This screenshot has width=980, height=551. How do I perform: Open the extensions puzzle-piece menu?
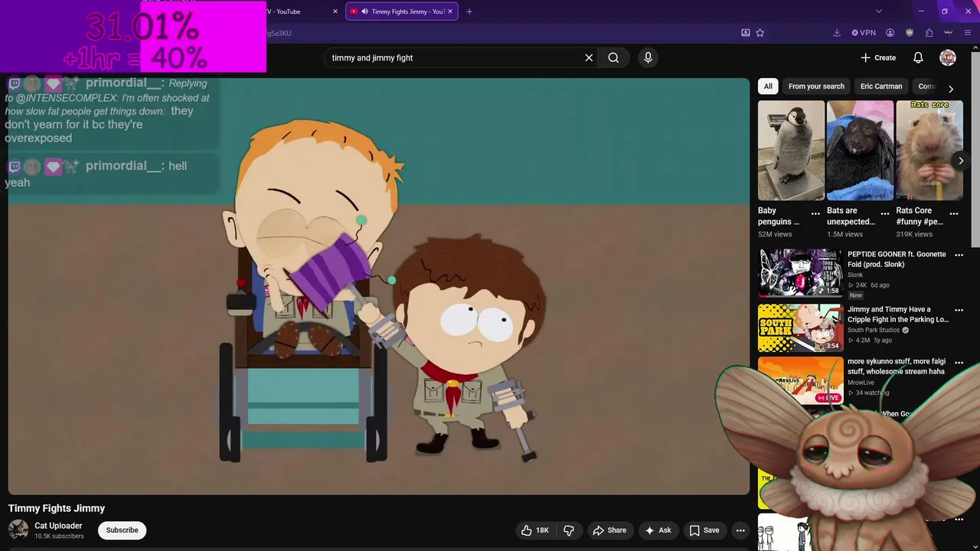[x=929, y=33]
